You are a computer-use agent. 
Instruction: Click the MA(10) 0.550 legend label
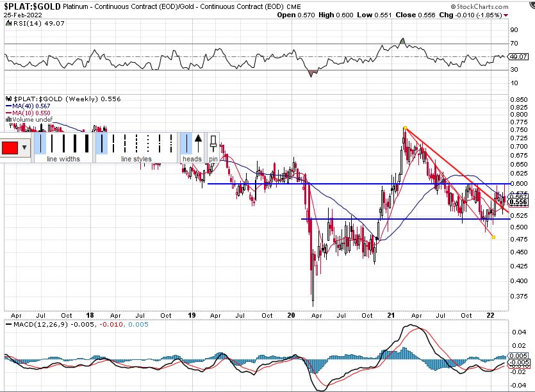[x=28, y=113]
